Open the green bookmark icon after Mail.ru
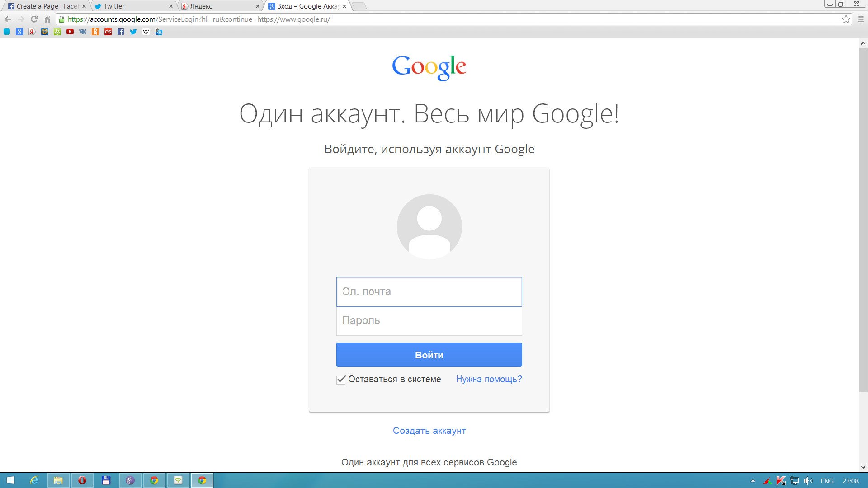The width and height of the screenshot is (868, 488). click(x=57, y=32)
